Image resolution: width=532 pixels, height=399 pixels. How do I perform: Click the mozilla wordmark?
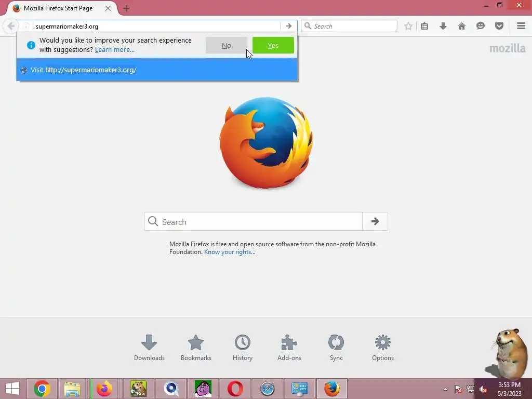click(x=507, y=48)
